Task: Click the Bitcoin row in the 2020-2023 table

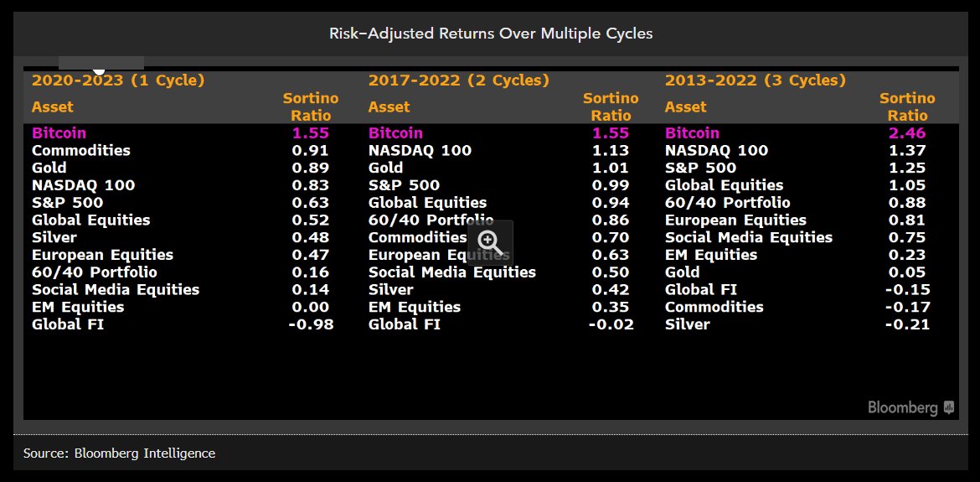Action: (x=59, y=132)
